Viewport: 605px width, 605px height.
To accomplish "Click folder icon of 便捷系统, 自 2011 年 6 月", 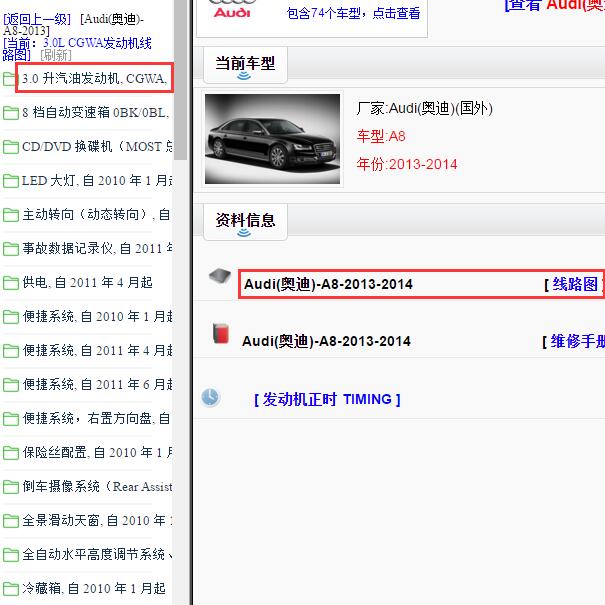I will pos(10,385).
